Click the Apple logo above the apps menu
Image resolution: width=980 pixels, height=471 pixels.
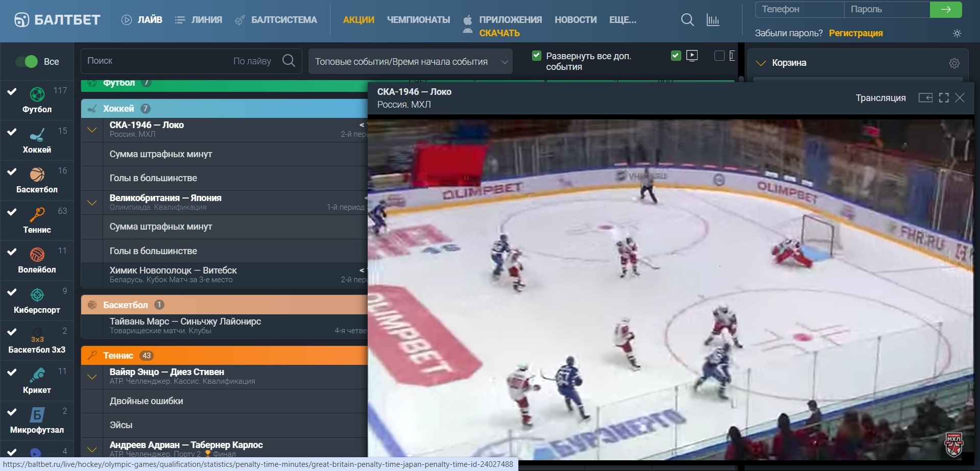click(467, 20)
